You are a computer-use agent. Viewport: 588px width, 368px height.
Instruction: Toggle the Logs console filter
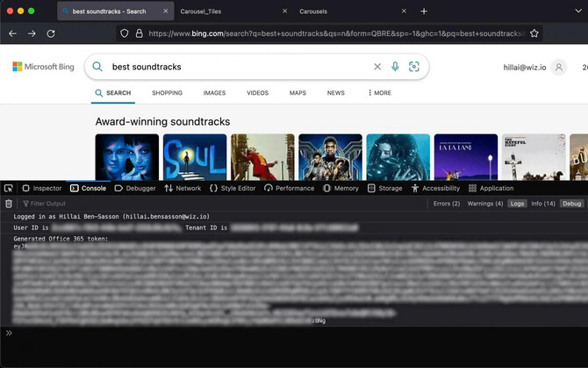pos(517,204)
